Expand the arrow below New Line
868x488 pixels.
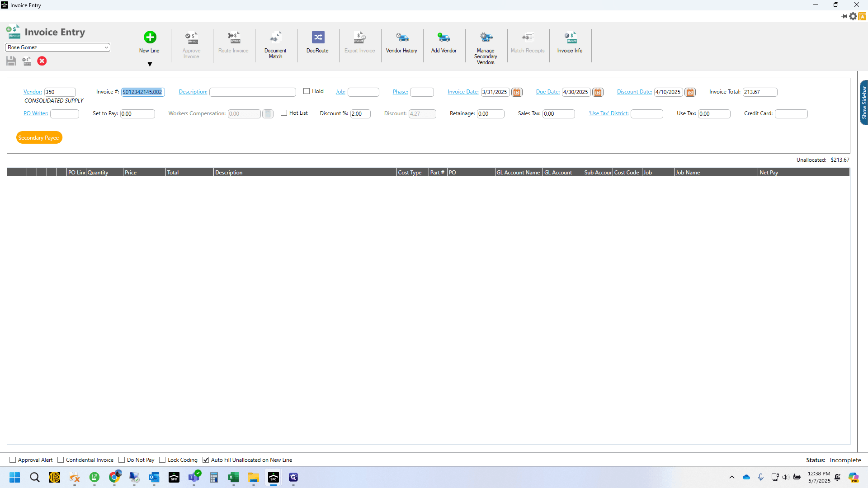click(x=150, y=65)
